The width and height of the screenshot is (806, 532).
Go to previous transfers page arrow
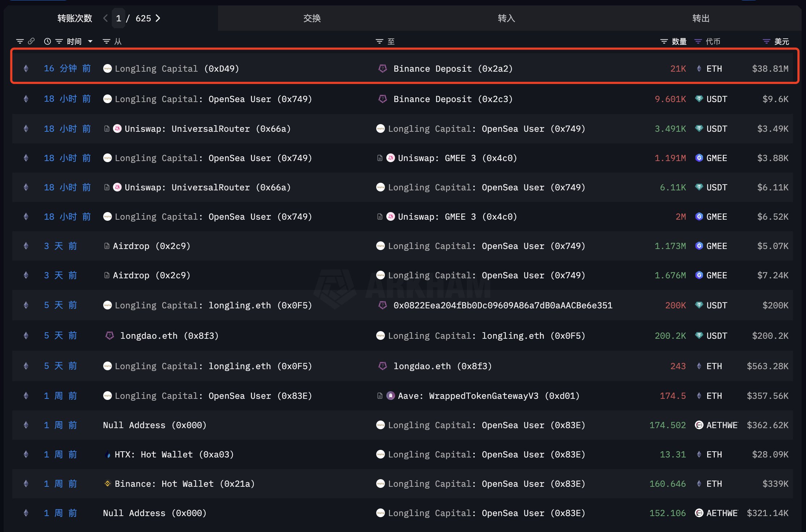[105, 18]
